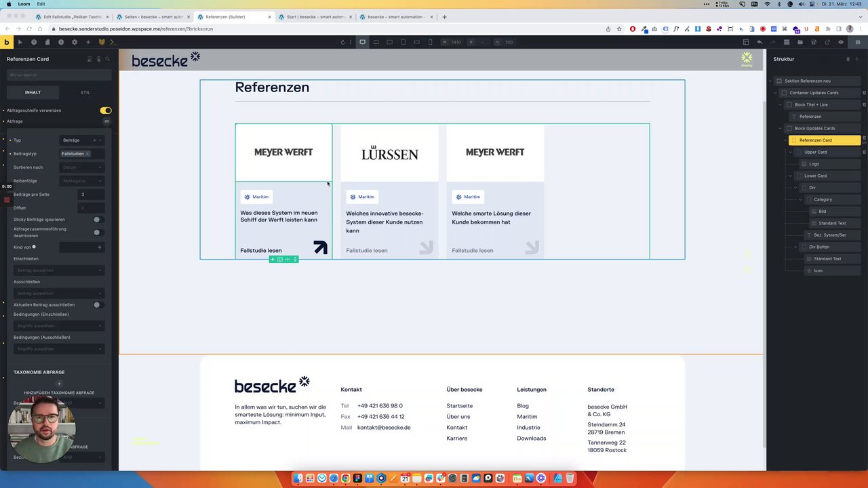Open the revisions history clock icon
This screenshot has height=488, width=868.
61,42
